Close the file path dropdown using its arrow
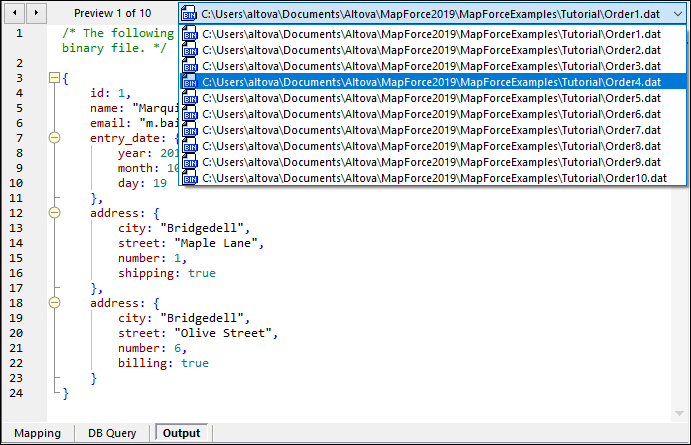691x445 pixels. (x=678, y=13)
